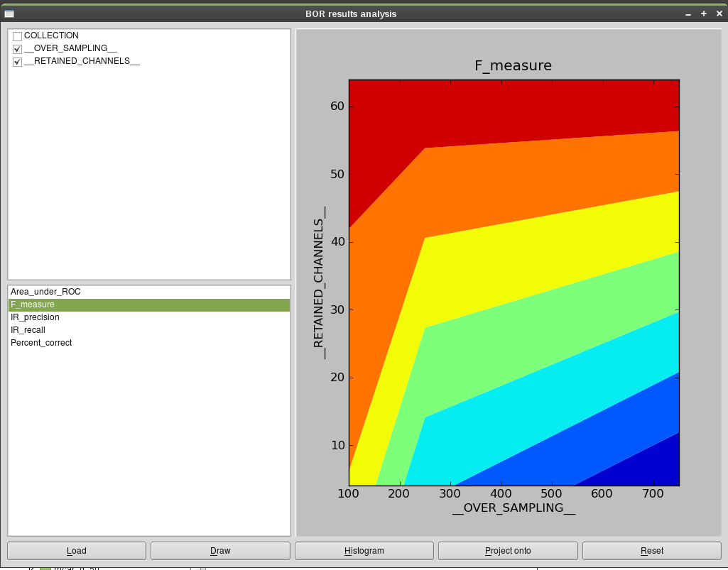Close the BOR results analysis window
Screen dimensions: 728x570
[x=719, y=13]
